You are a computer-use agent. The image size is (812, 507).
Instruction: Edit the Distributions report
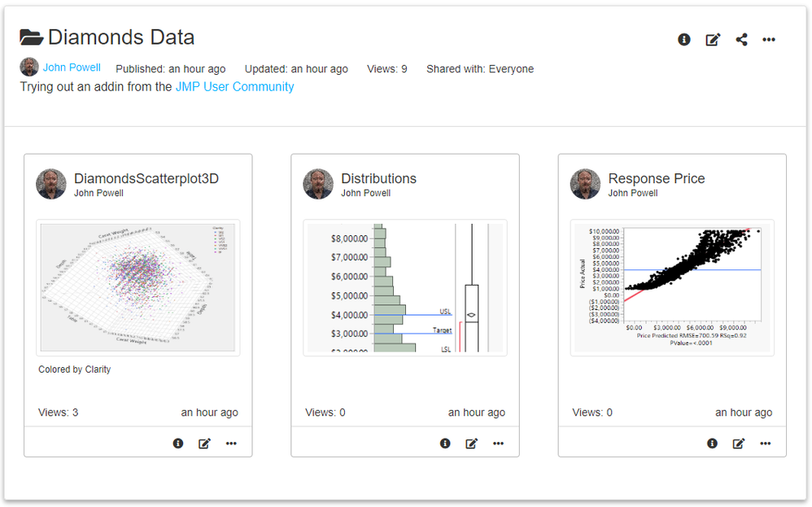coord(471,444)
